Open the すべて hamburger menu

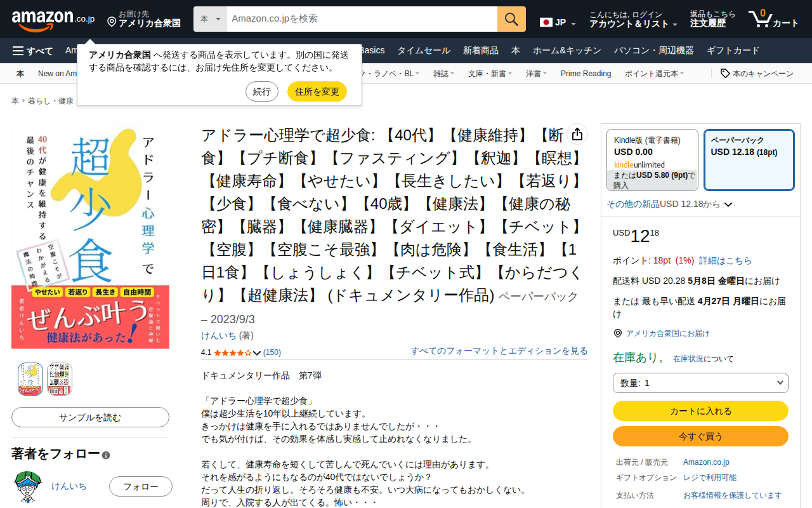[33, 51]
